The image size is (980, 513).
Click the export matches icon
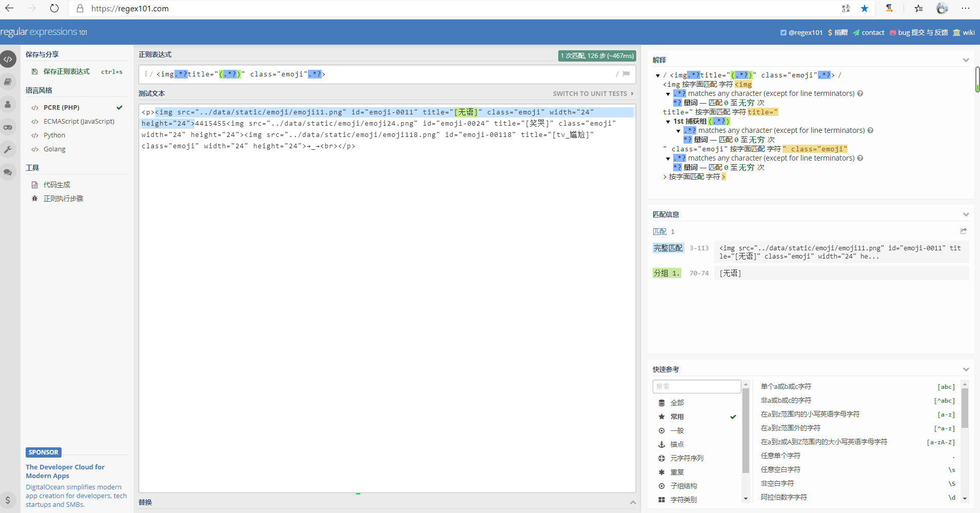[963, 231]
